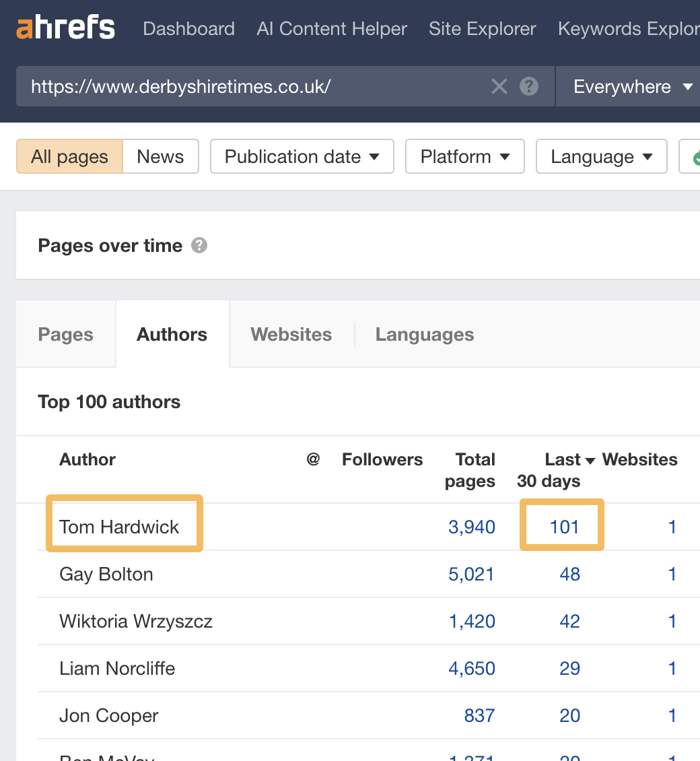Clear the URL field with the X icon
The height and width of the screenshot is (761, 700).
click(499, 86)
